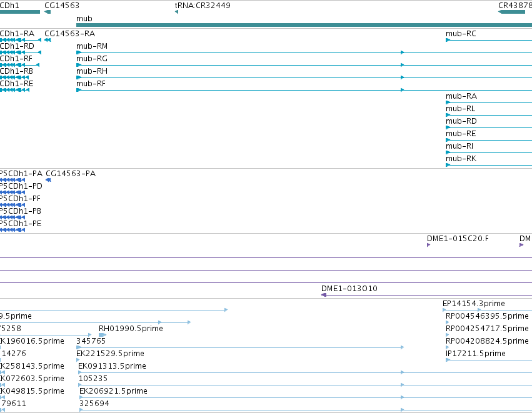
Task: Click the CG14563-PA protein label
Action: (71, 174)
